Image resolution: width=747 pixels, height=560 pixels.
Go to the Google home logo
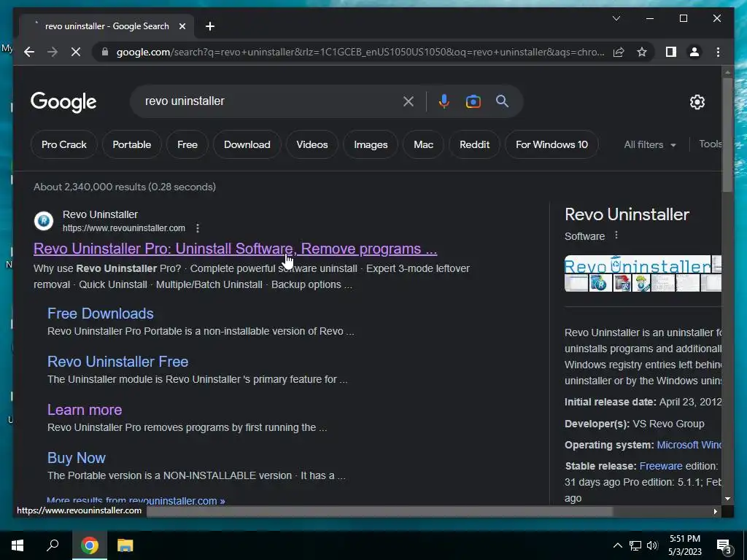tap(63, 102)
